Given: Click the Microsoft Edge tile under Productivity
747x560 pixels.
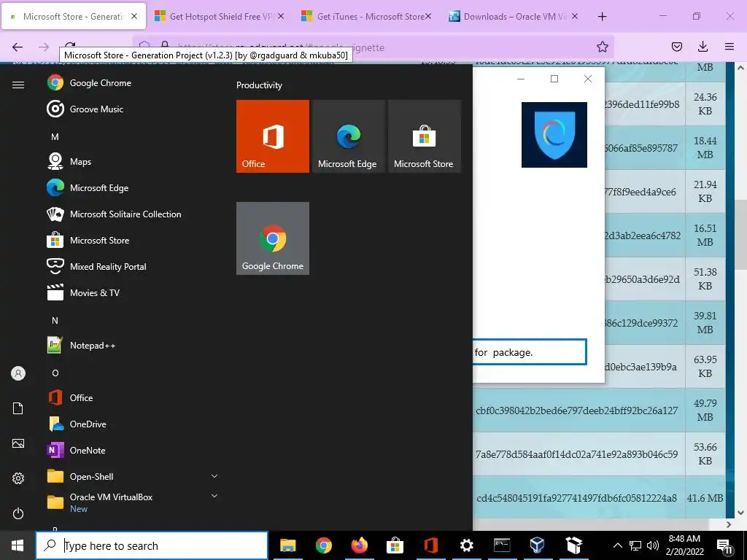Looking at the screenshot, I should 348,136.
